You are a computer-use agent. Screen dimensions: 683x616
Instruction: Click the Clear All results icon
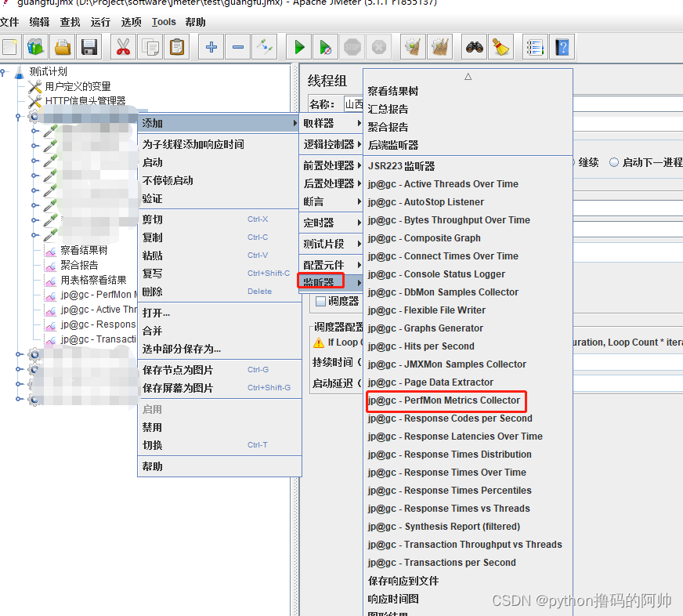440,47
